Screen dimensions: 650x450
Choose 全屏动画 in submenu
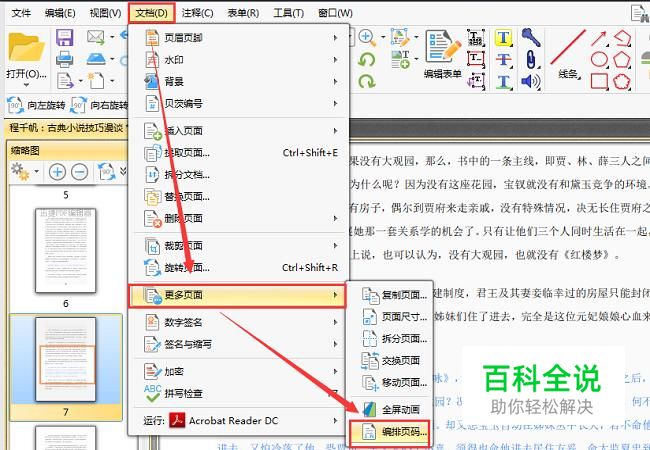(x=390, y=410)
